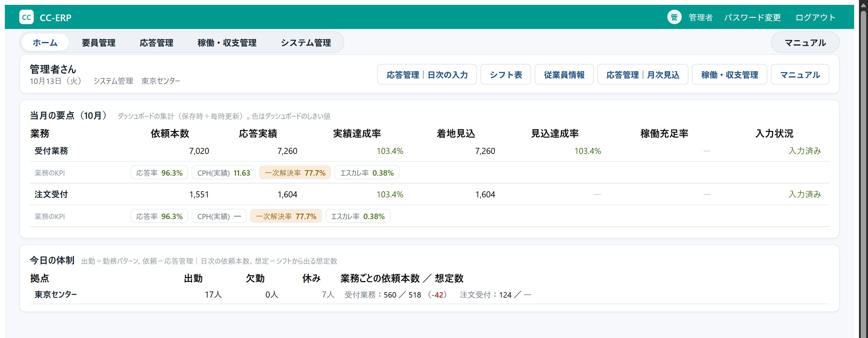This screenshot has height=338, width=868.
Task: Log out via ログアウト
Action: [x=816, y=18]
